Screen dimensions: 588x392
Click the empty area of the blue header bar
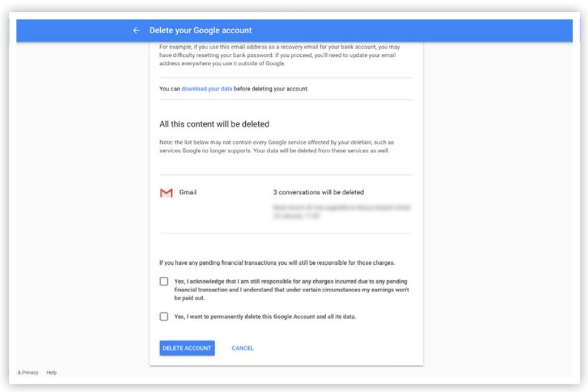coord(414,30)
